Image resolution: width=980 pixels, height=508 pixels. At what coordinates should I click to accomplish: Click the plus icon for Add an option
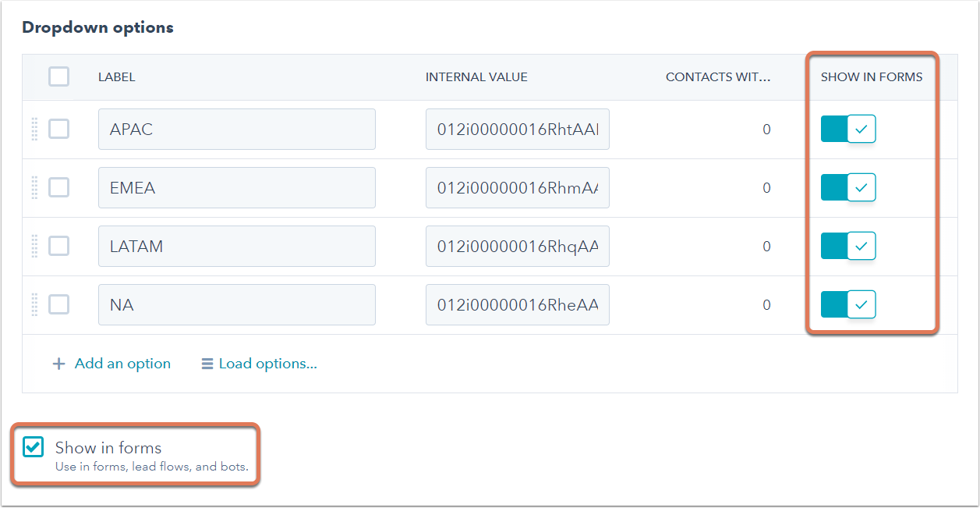click(x=58, y=364)
